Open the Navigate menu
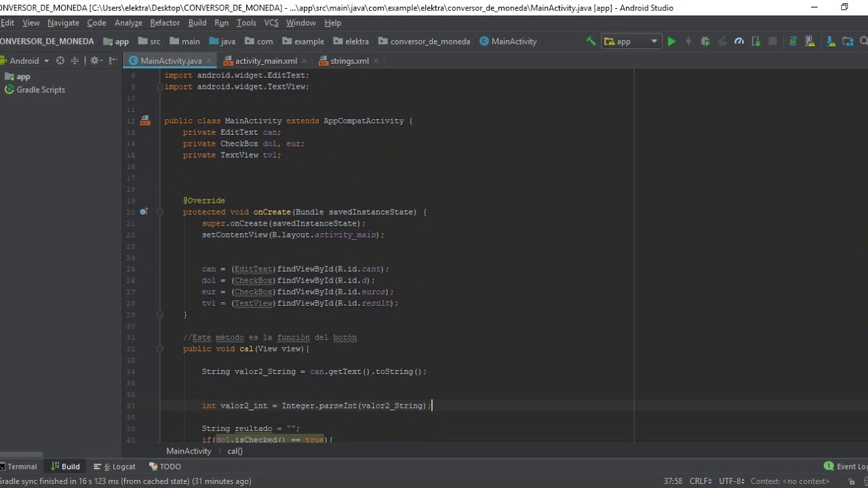The image size is (868, 488). point(63,22)
